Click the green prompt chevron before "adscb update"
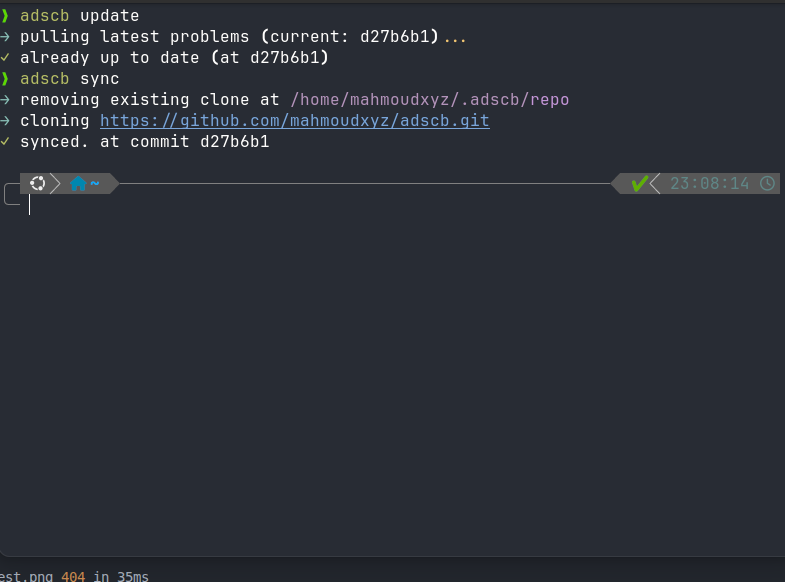The height and width of the screenshot is (582, 785). (x=5, y=16)
